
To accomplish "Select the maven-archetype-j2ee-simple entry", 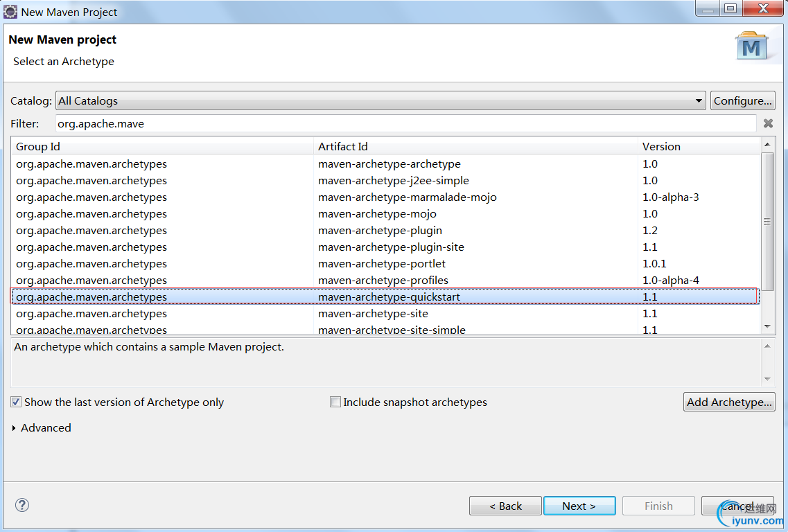I will pyautogui.click(x=385, y=180).
